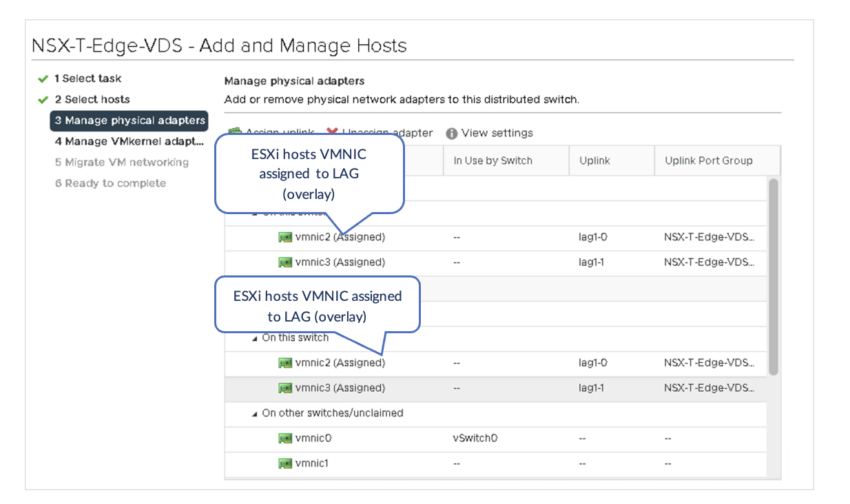The image size is (850, 504).
Task: Sort by the Uplink Port Group column
Action: coord(708,161)
